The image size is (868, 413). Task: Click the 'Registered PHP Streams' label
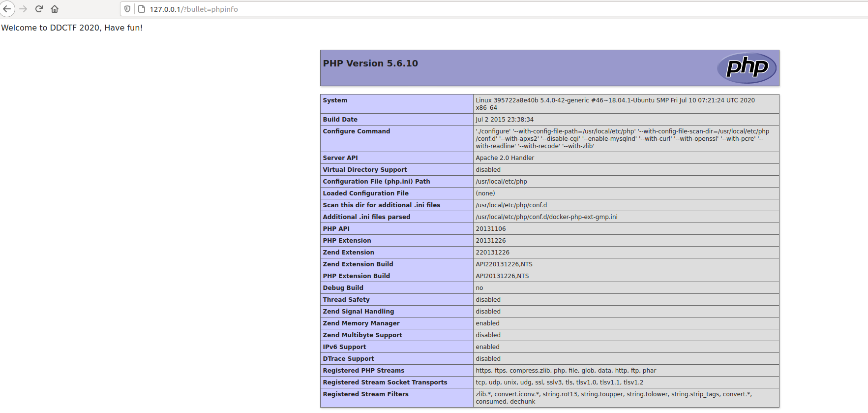[363, 371]
